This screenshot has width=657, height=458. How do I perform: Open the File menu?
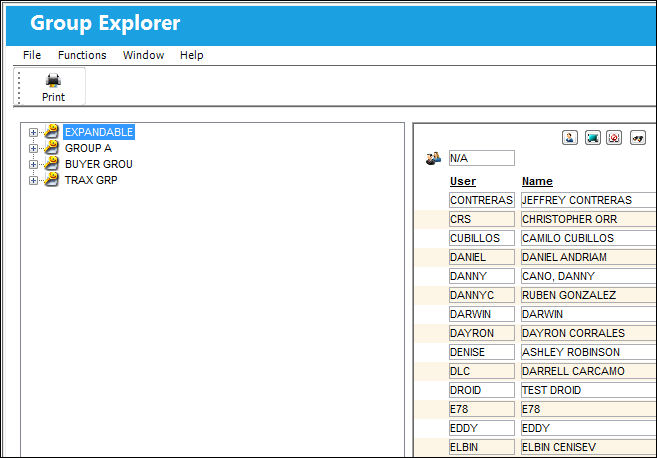point(32,55)
